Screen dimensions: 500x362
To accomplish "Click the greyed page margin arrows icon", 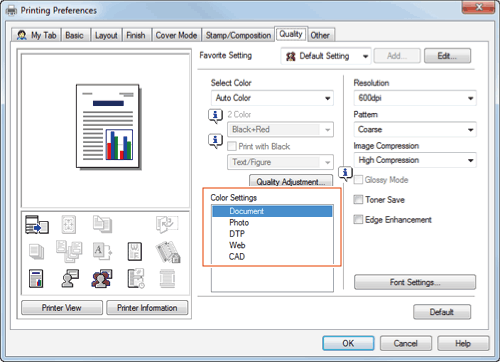I will pyautogui.click(x=69, y=224).
